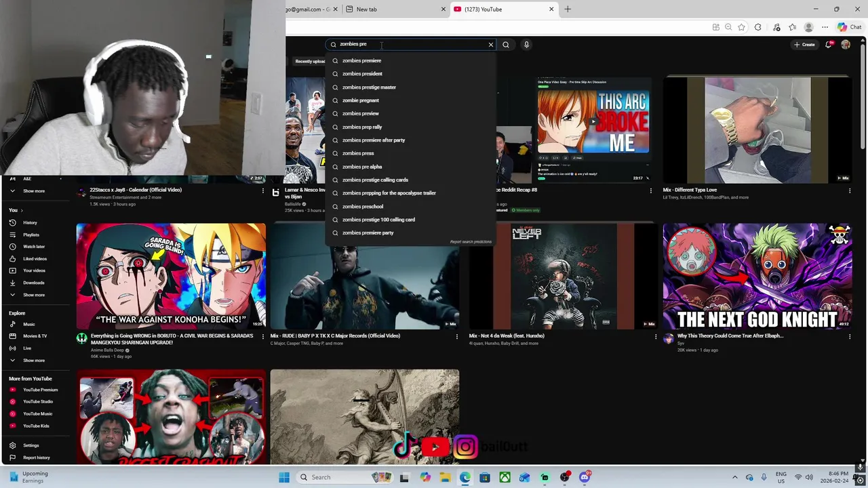This screenshot has height=488, width=868.
Task: Click 'Report search predictions' link
Action: coord(471,242)
